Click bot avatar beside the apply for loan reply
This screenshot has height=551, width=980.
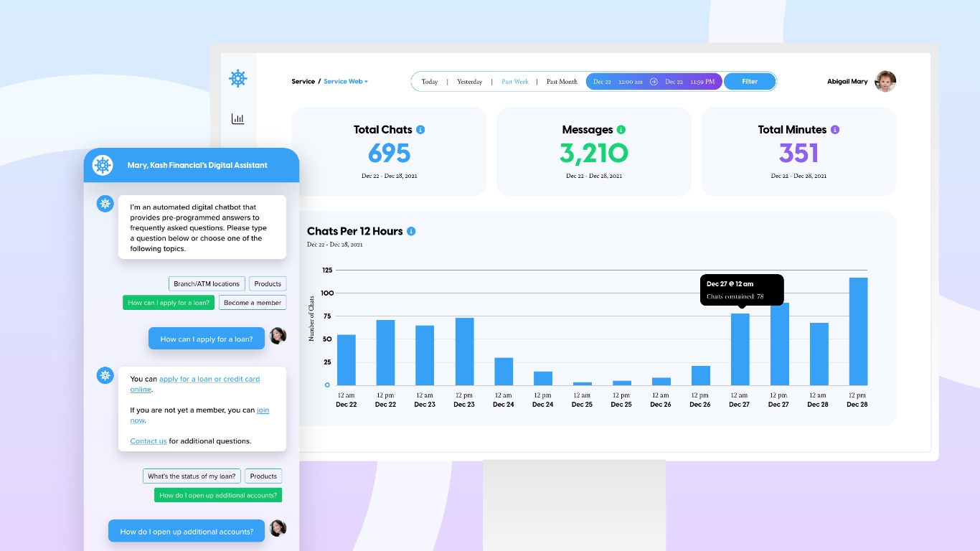point(105,375)
